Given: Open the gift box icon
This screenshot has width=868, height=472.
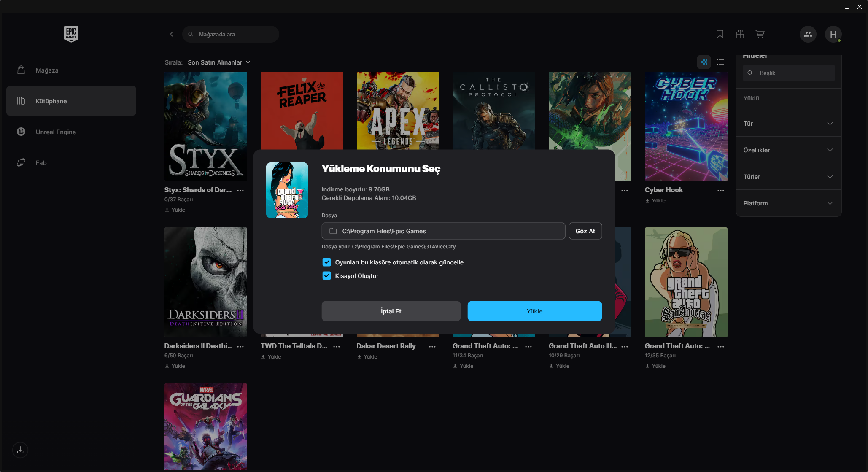Looking at the screenshot, I should click(740, 34).
